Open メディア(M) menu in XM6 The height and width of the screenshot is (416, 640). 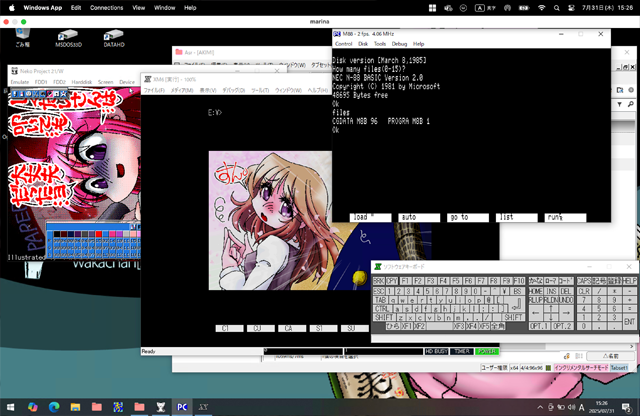click(x=182, y=90)
